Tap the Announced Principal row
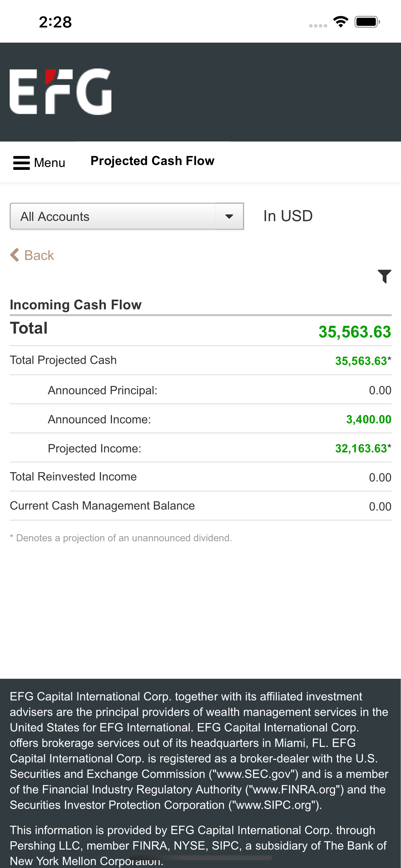401x868 pixels. [200, 390]
